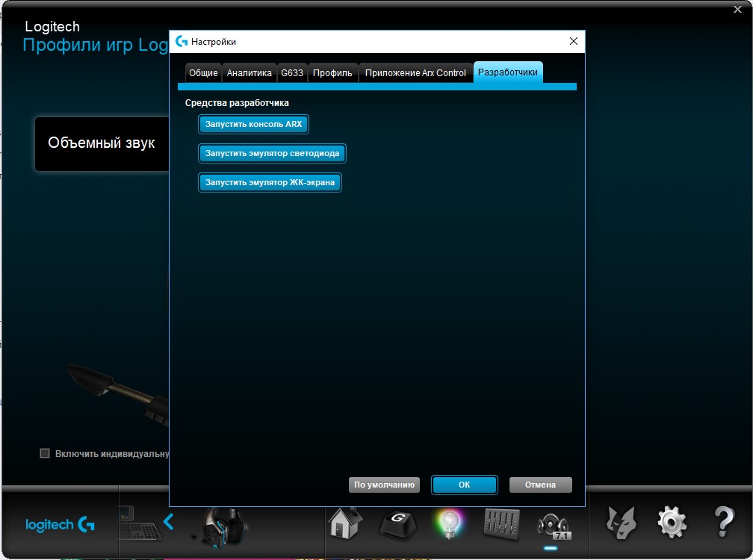The height and width of the screenshot is (560, 753).
Task: Click Запустить эмулятор светодиода button
Action: (272, 154)
